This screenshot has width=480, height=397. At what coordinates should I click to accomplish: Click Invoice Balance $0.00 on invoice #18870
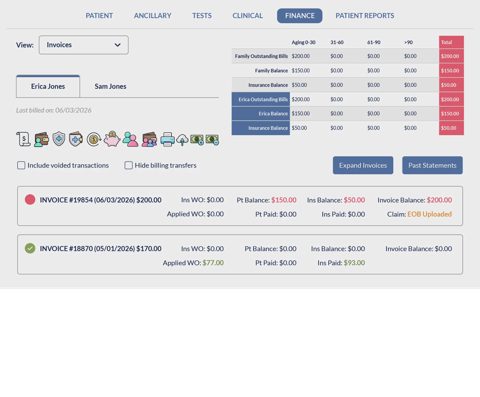click(419, 249)
